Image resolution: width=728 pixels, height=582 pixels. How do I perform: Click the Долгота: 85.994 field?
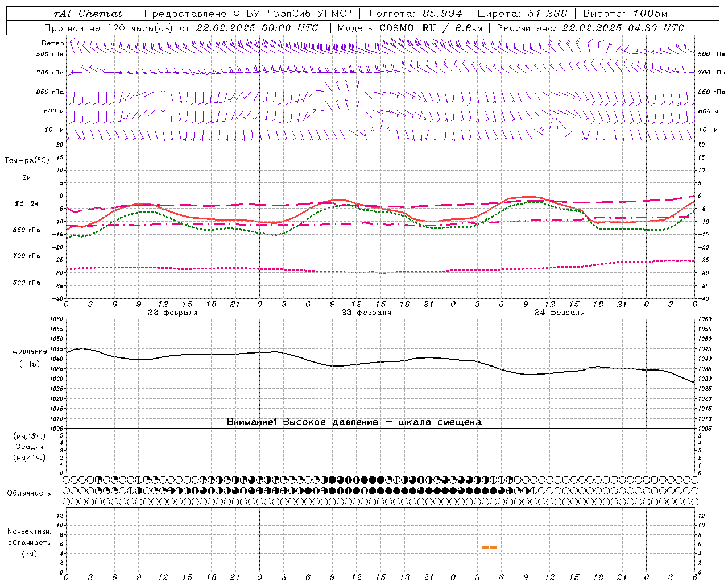pos(416,14)
